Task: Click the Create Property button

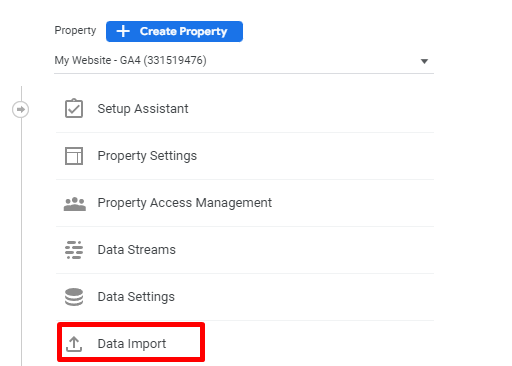Action: (x=174, y=31)
